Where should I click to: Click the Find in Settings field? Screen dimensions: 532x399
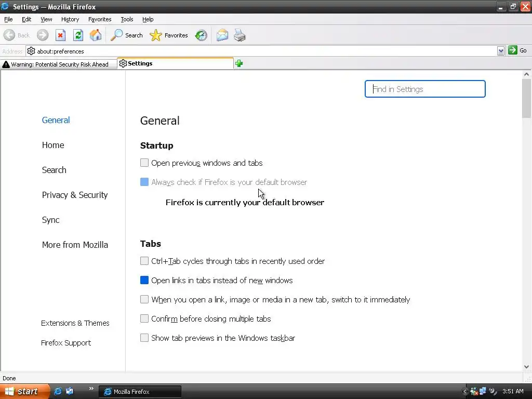point(425,89)
